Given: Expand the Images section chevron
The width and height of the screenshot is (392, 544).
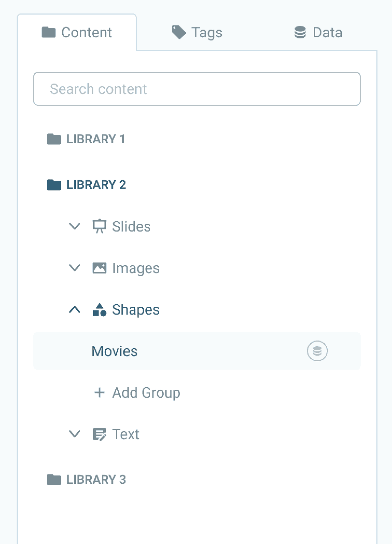Looking at the screenshot, I should pos(75,268).
